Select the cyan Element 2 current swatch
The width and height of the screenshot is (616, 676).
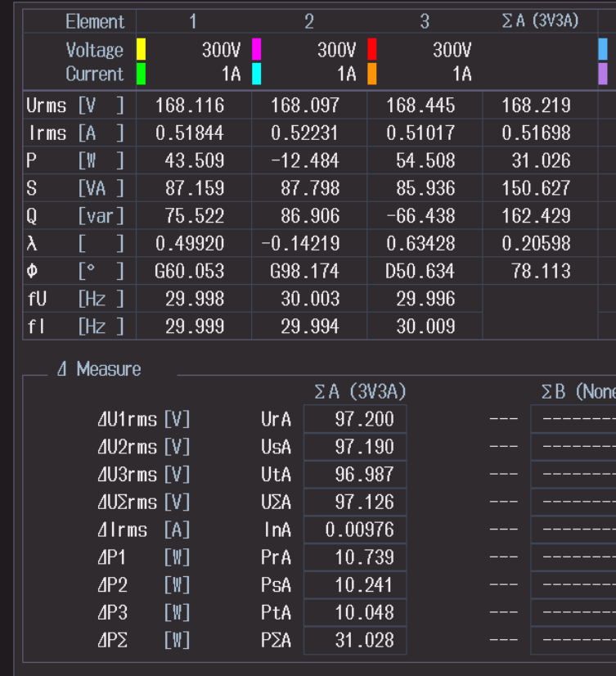point(257,74)
